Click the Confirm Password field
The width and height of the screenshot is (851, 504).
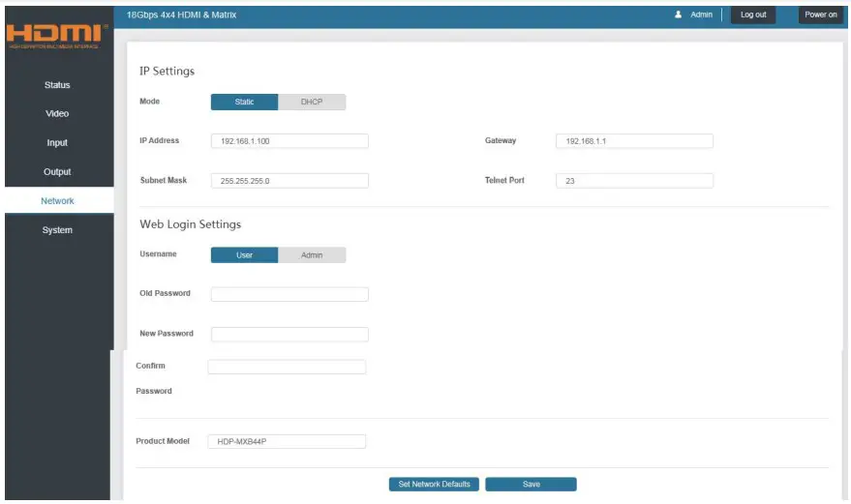[x=287, y=367]
